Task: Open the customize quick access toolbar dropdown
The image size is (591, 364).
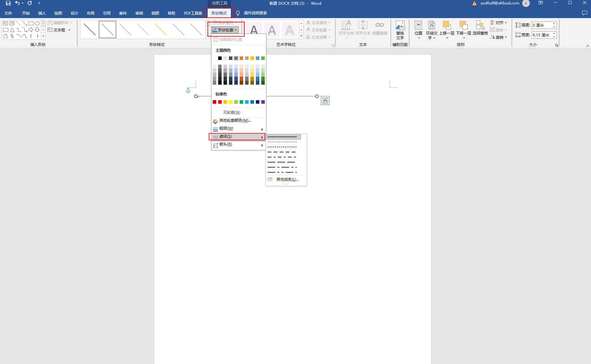Action: tap(39, 3)
